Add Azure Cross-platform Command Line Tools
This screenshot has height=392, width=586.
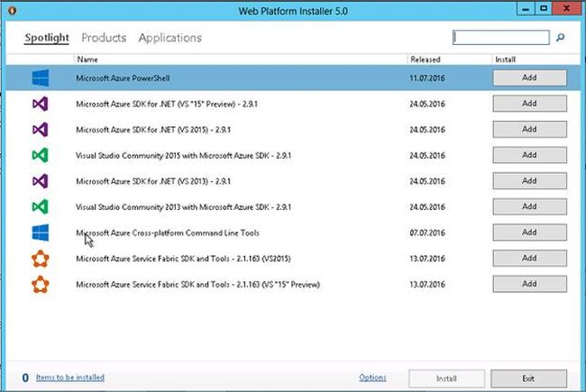(x=529, y=232)
